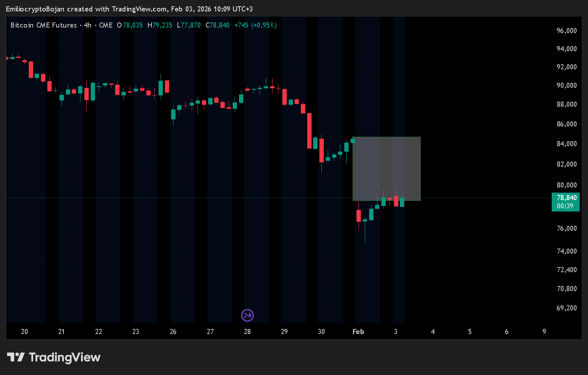
Task: Click the purple jump-forward arrow icon
Action: tap(247, 315)
